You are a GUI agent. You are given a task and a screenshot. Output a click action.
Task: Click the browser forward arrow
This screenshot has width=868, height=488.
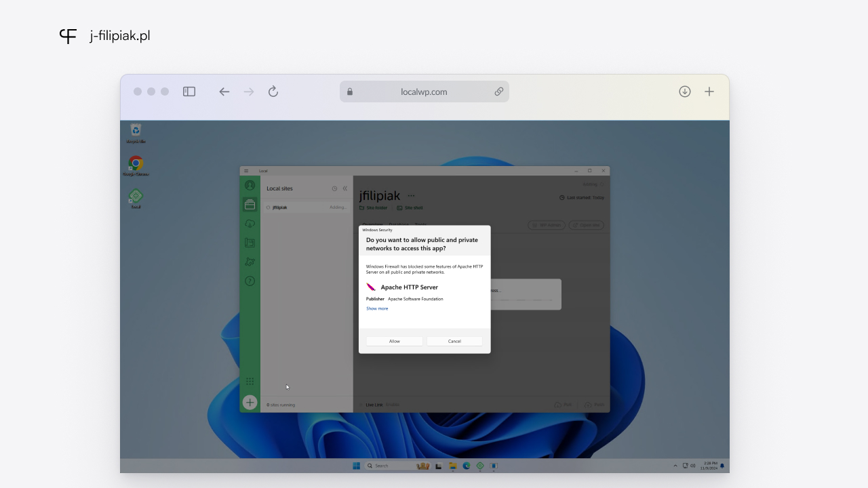[x=249, y=91]
